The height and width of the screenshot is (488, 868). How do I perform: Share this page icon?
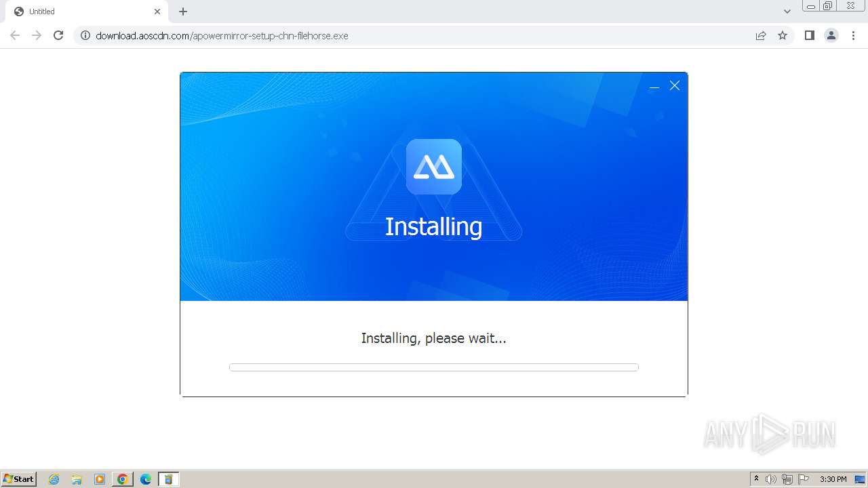point(761,35)
